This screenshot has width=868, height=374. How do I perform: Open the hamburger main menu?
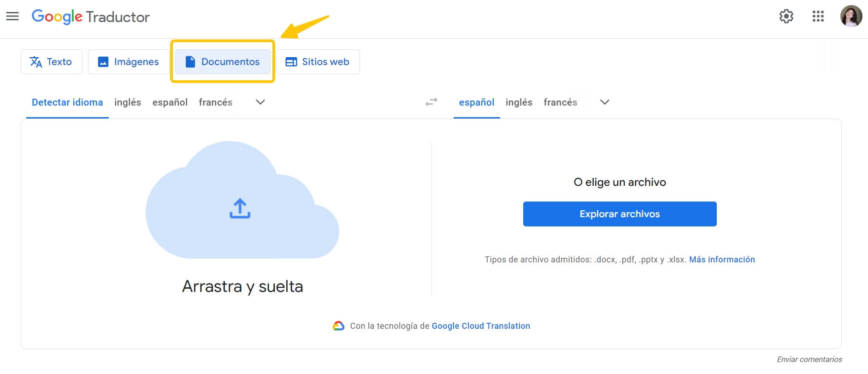[12, 17]
